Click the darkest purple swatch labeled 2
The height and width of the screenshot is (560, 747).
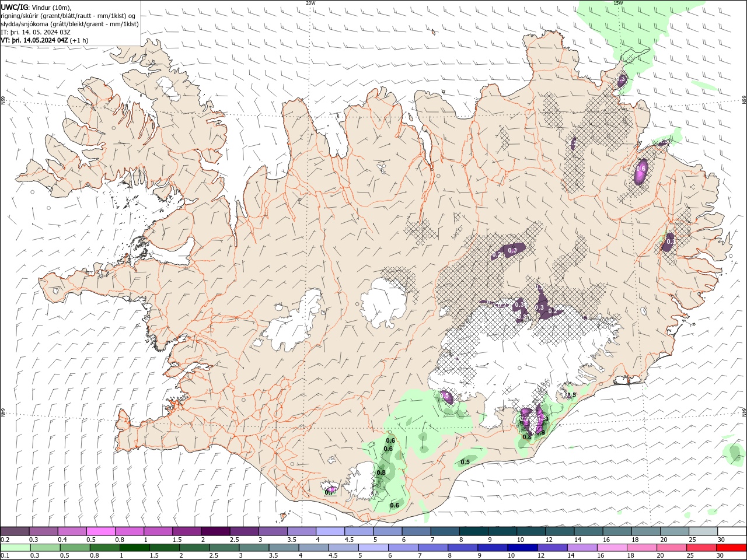pos(215,531)
